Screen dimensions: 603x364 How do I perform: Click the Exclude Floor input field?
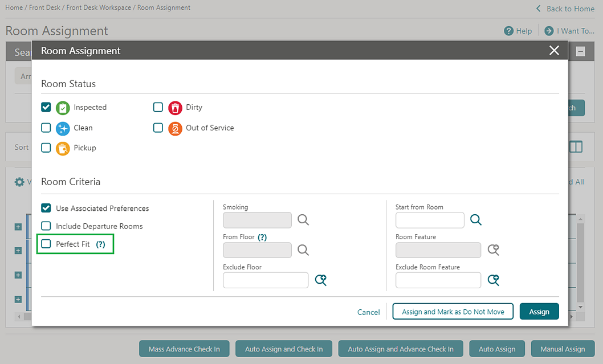pyautogui.click(x=266, y=280)
